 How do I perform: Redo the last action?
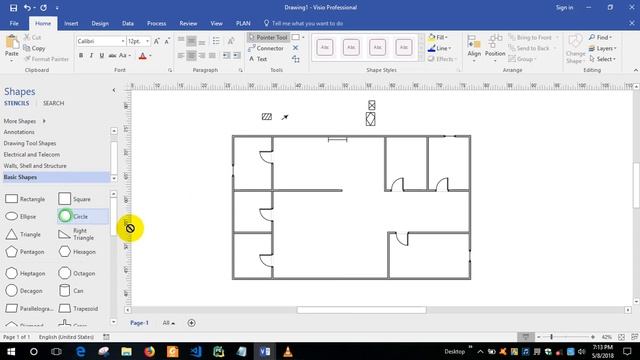[43, 8]
